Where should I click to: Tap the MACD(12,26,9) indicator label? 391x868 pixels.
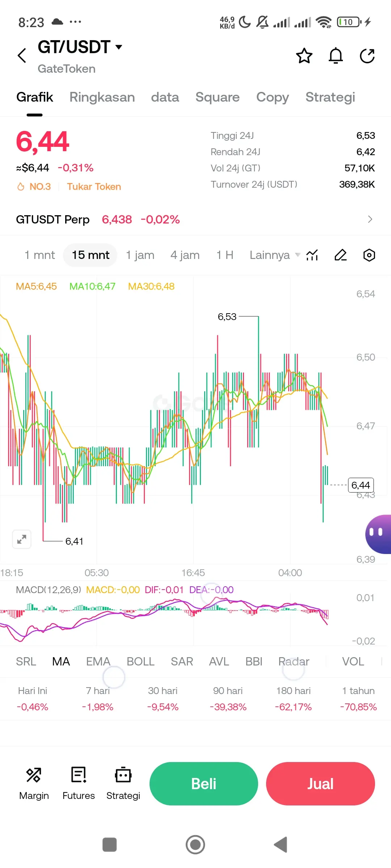pos(49,590)
